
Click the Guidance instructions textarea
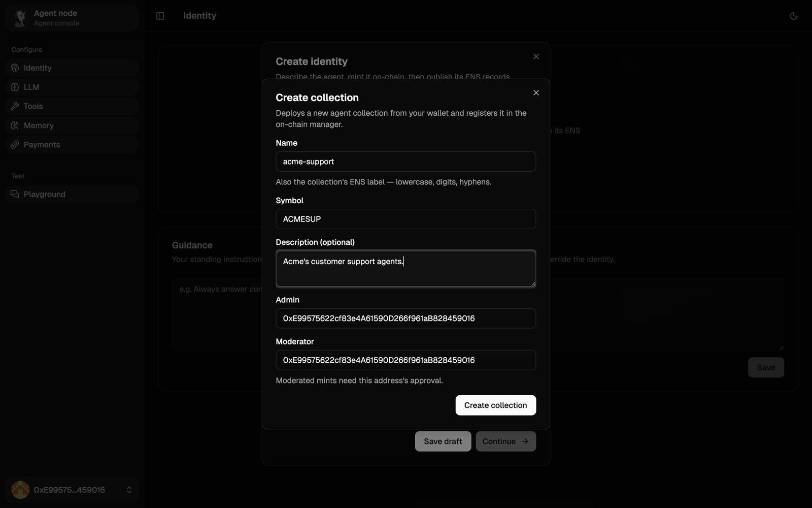click(x=478, y=314)
